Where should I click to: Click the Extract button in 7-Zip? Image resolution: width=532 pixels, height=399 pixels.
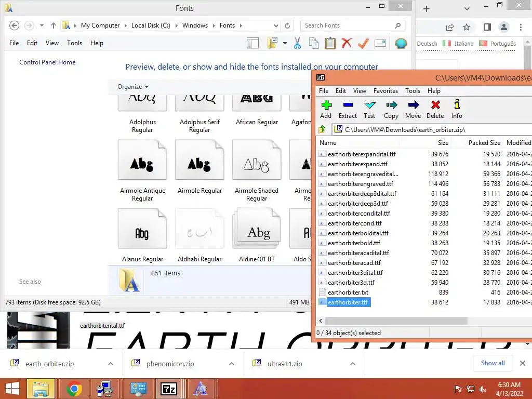click(x=348, y=109)
